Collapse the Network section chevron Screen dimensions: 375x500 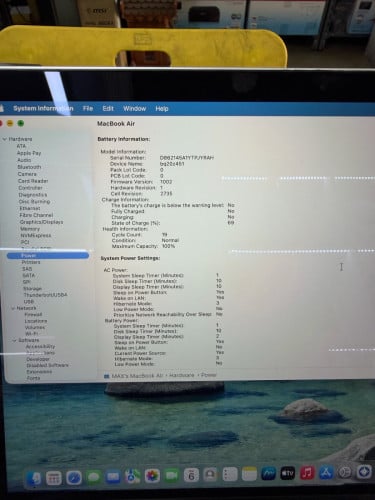point(13,308)
